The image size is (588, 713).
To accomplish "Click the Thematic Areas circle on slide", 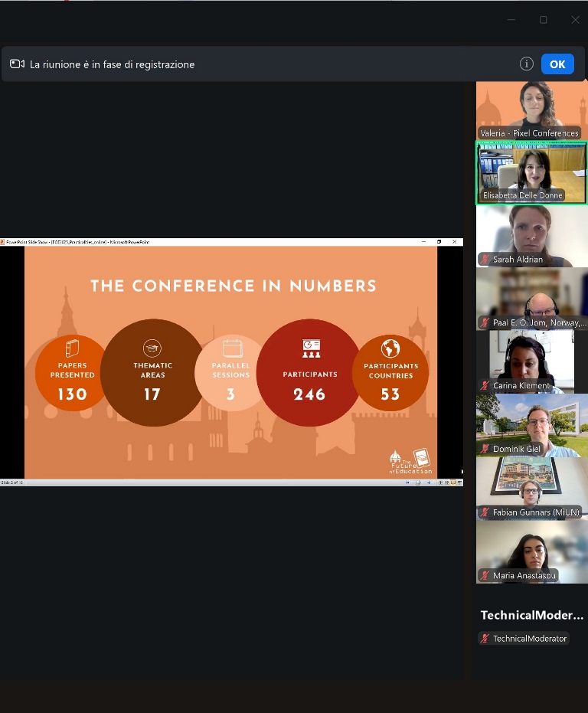I will pos(153,372).
